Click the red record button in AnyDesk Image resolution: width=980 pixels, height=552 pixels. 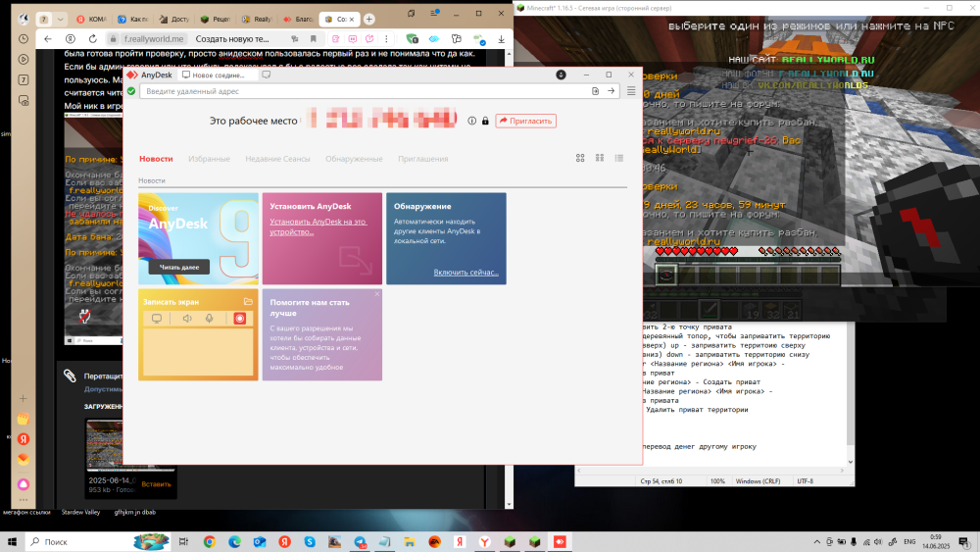tap(239, 319)
